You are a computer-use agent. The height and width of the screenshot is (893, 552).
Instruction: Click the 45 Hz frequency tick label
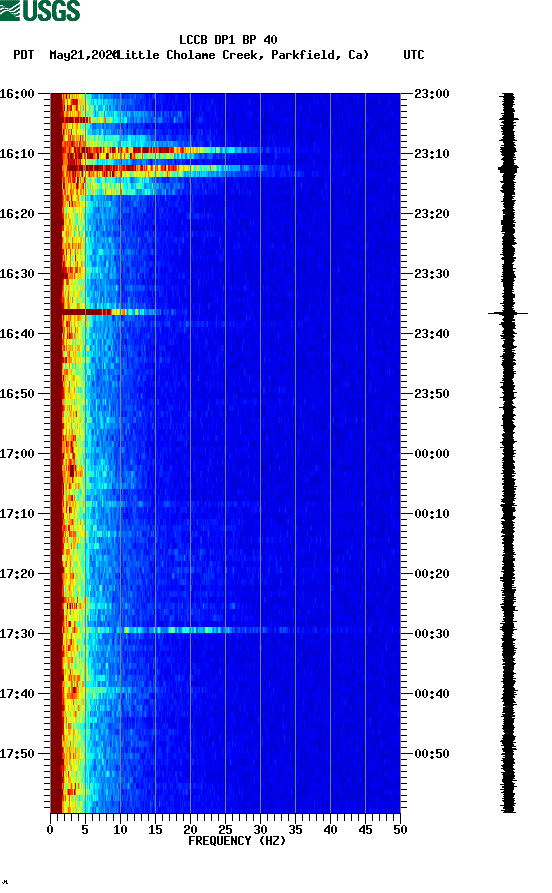(365, 830)
